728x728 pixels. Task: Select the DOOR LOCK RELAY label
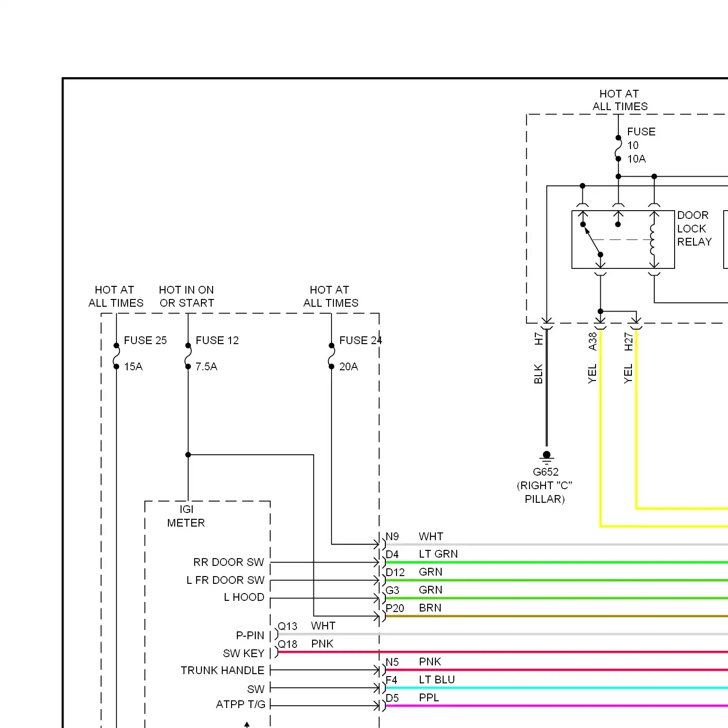pyautogui.click(x=694, y=228)
